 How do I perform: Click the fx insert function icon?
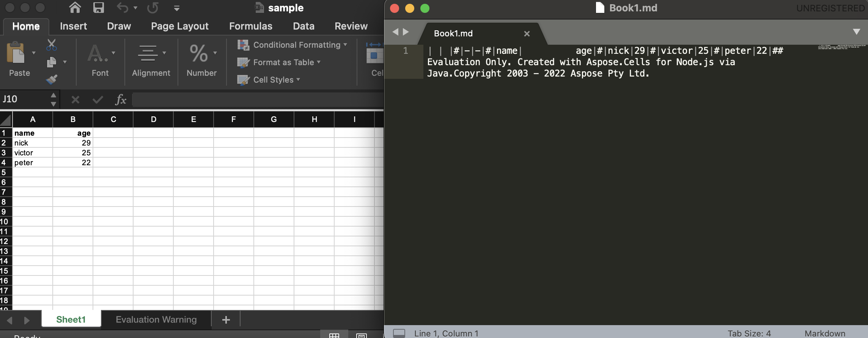tap(121, 100)
